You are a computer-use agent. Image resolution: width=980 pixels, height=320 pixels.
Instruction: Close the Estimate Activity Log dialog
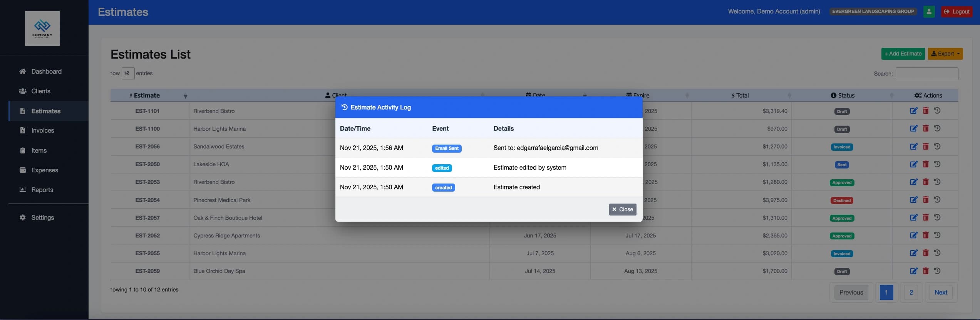click(622, 209)
